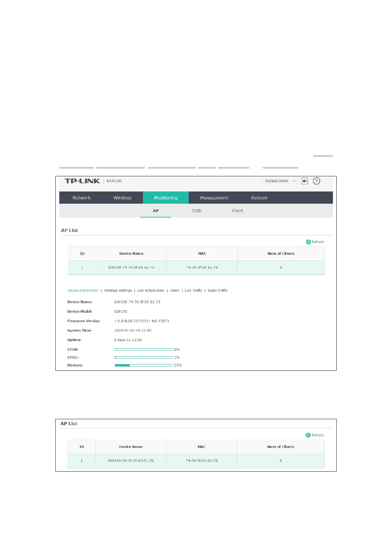Open the LAN Traffic link

(x=194, y=290)
